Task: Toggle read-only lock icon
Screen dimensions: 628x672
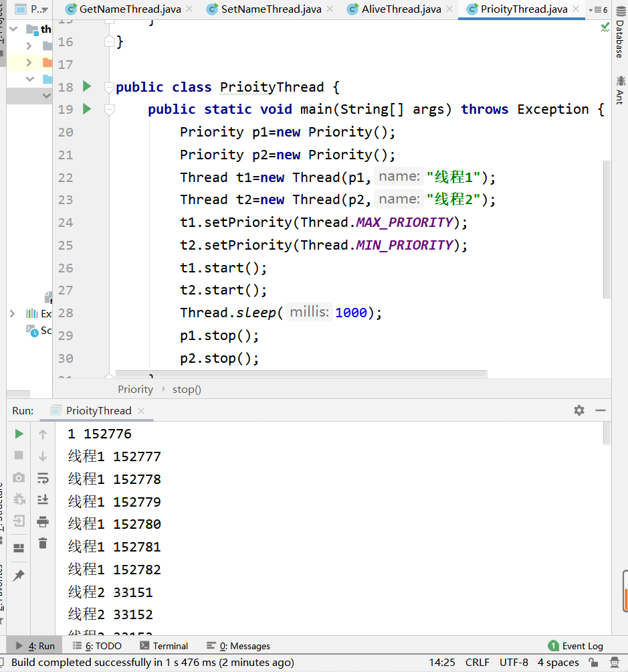Action: [x=593, y=663]
